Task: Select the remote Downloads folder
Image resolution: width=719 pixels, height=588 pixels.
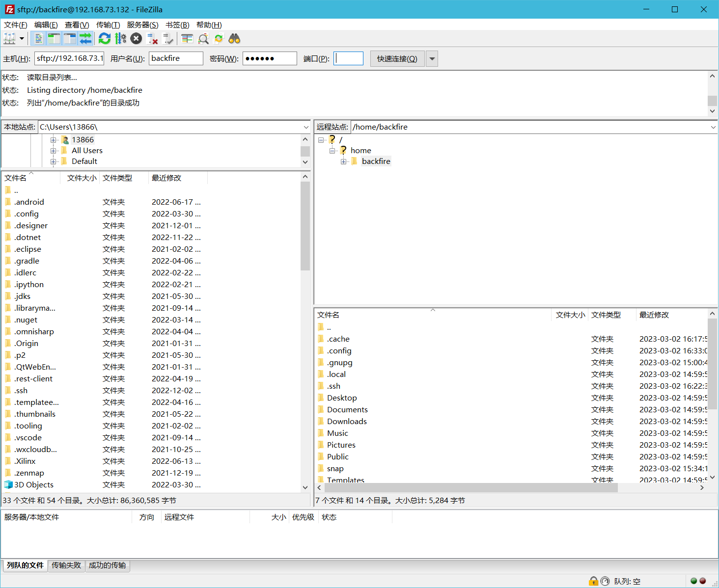Action: 347,422
